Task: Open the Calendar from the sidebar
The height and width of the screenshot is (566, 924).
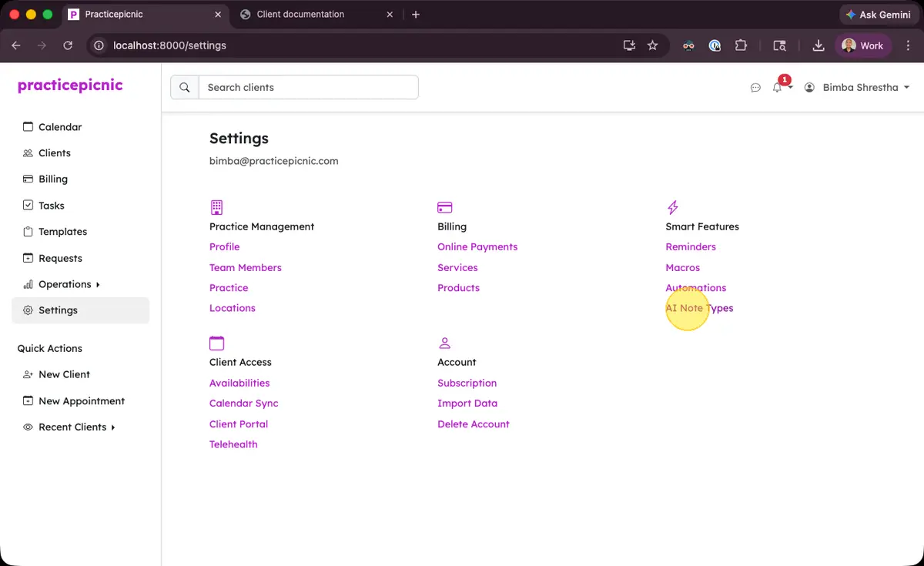Action: click(60, 126)
